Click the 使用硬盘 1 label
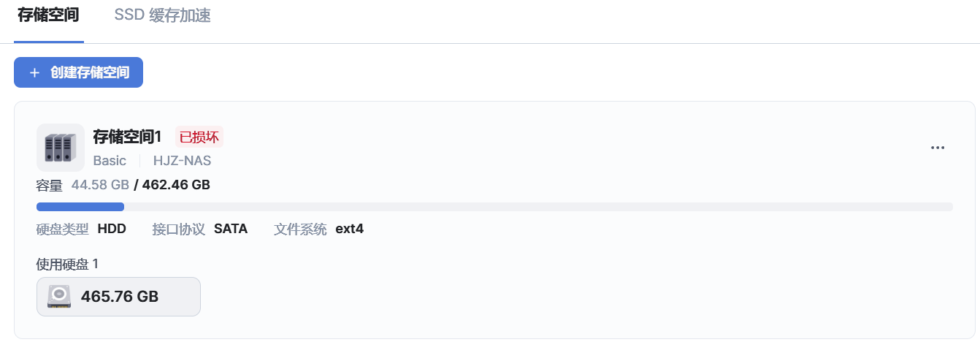The width and height of the screenshot is (980, 353). [x=67, y=264]
